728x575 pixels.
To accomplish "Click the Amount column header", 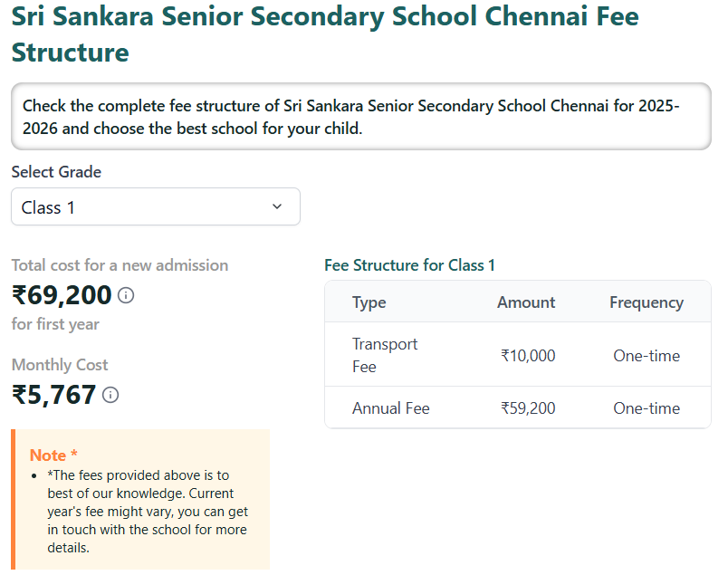I will coord(525,301).
